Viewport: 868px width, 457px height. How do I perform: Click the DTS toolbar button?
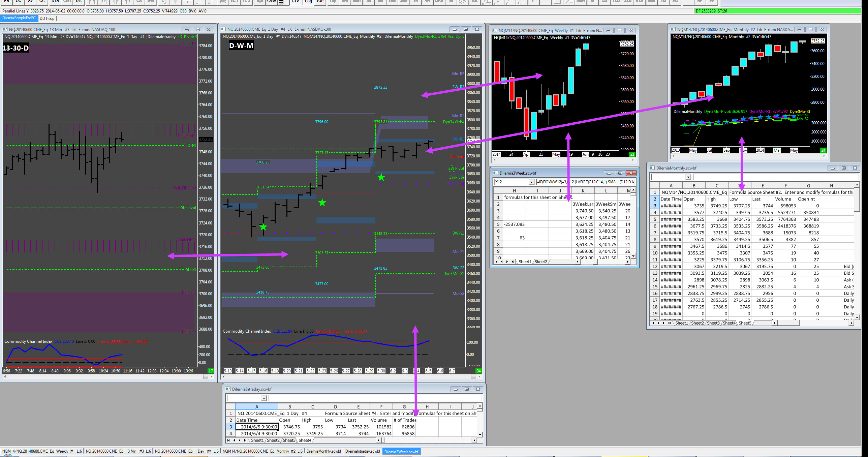tap(55, 2)
